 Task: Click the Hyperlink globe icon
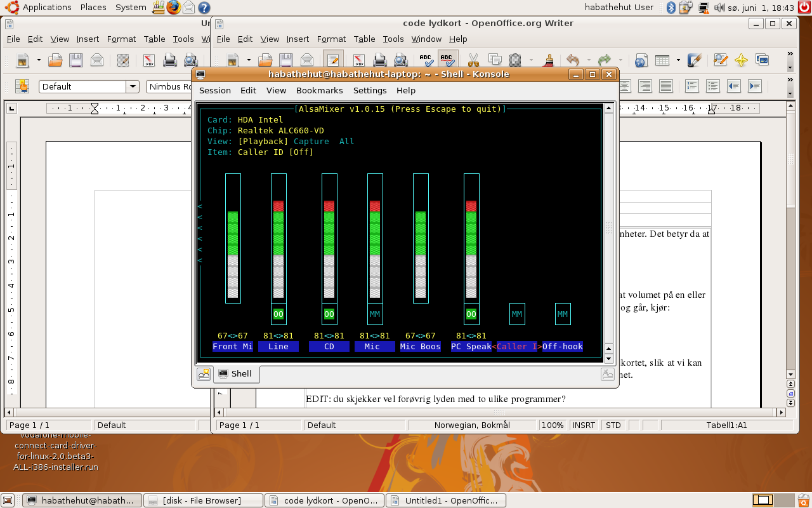click(641, 60)
